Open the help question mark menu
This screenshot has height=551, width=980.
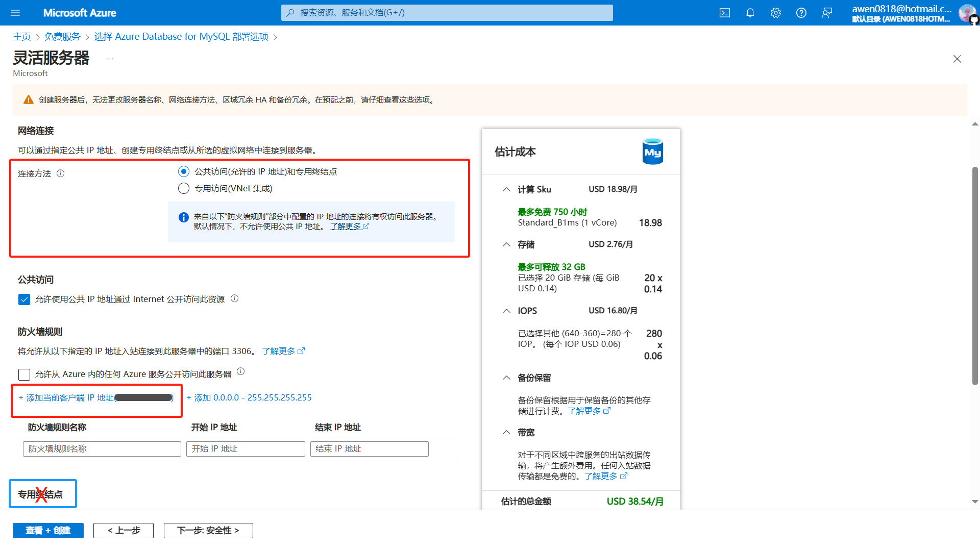801,13
